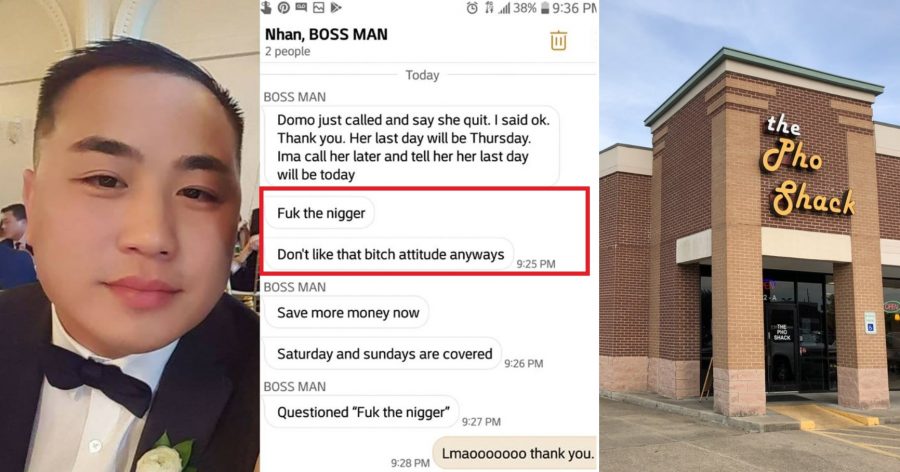Tap the 'Today' date separator
The height and width of the screenshot is (472, 900).
point(422,75)
